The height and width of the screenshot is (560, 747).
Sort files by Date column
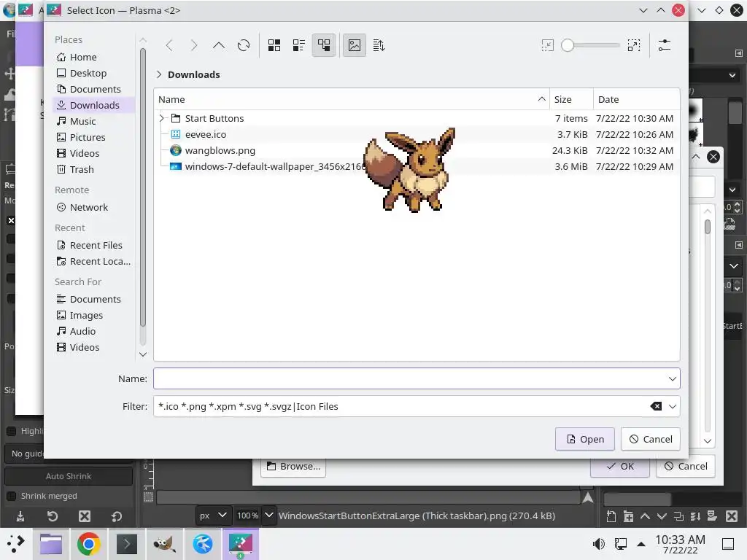[x=636, y=99]
